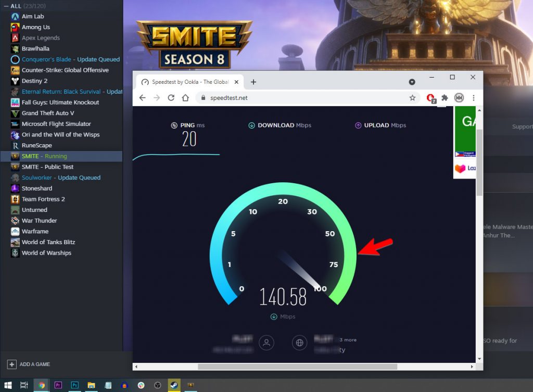The height and width of the screenshot is (392, 533).
Task: Open the red ad-blocker extension
Action: pos(431,98)
